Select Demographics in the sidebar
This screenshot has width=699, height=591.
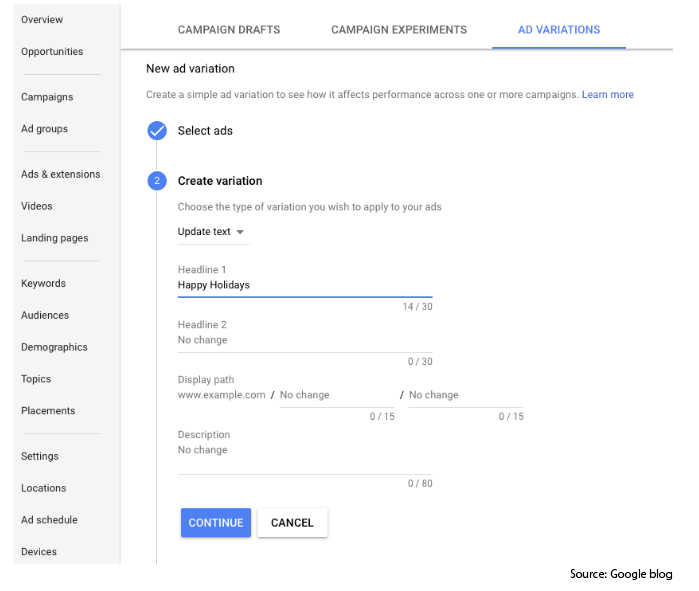54,347
